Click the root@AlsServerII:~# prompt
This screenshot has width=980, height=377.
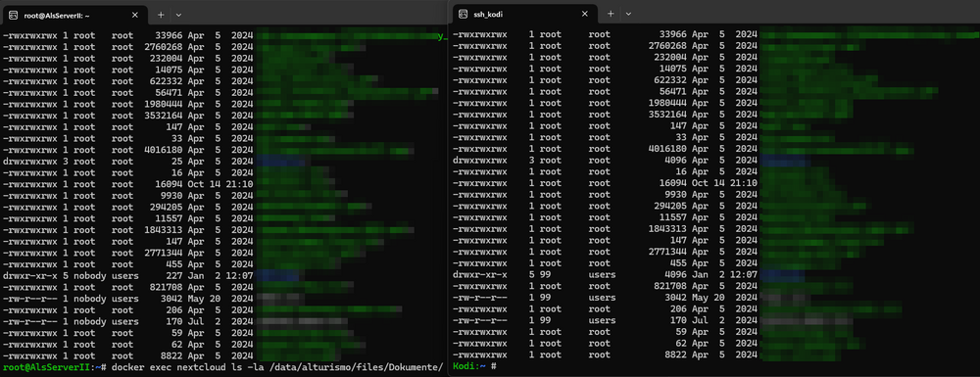[54, 367]
